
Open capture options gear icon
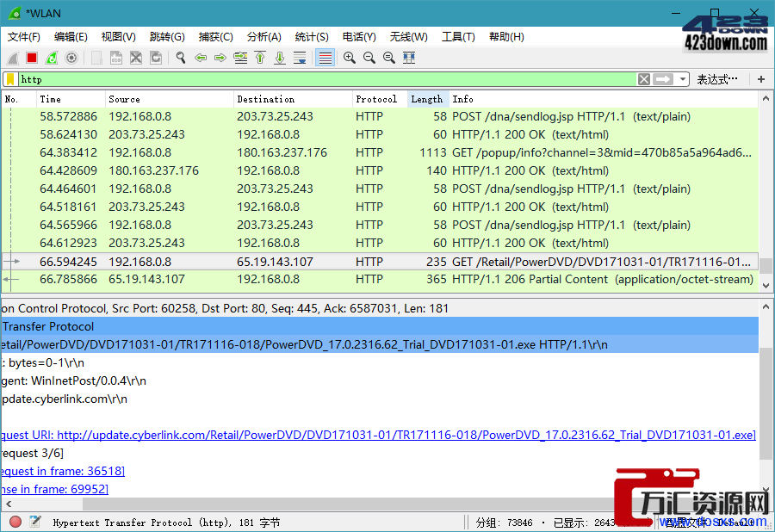coord(71,58)
